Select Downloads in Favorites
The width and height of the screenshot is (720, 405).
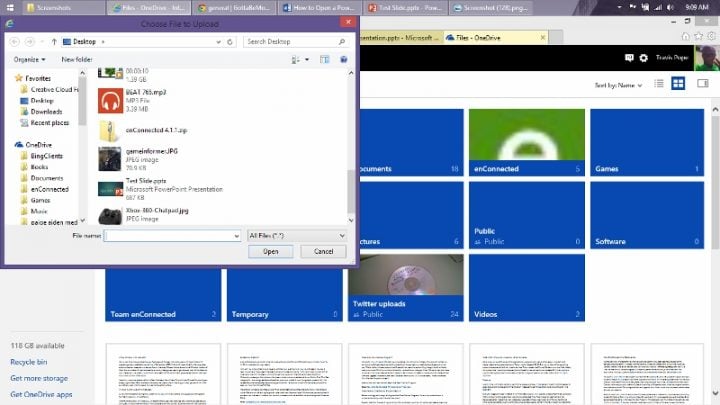pyautogui.click(x=46, y=112)
